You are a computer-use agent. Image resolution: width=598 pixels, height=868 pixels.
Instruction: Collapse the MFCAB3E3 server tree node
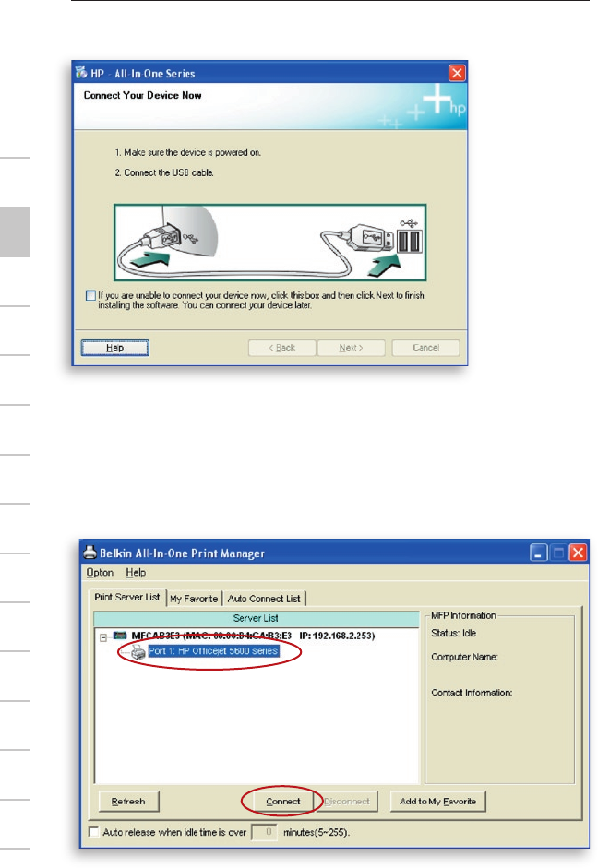point(103,637)
